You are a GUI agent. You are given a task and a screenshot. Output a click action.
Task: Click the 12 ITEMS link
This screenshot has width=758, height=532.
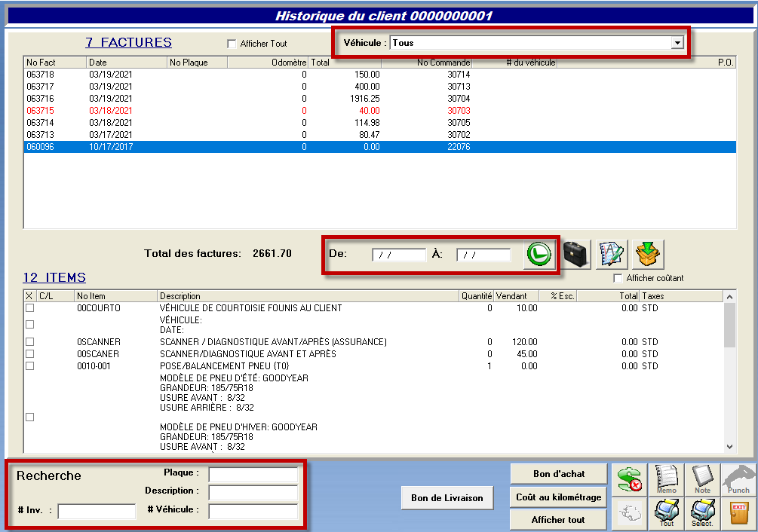[x=54, y=277]
